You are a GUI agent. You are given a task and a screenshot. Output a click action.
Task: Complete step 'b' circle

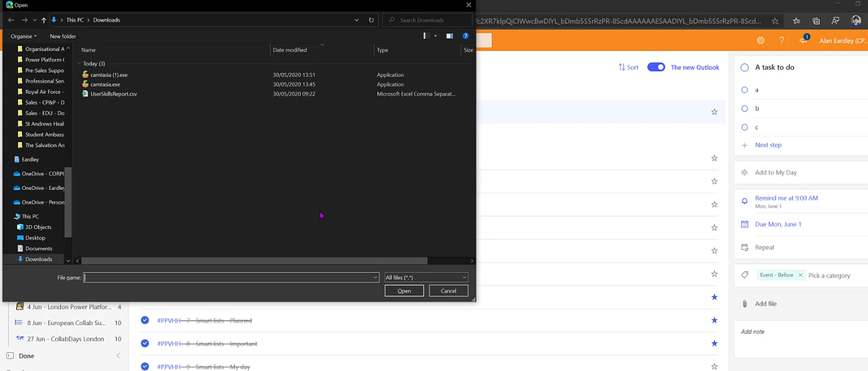pos(745,108)
